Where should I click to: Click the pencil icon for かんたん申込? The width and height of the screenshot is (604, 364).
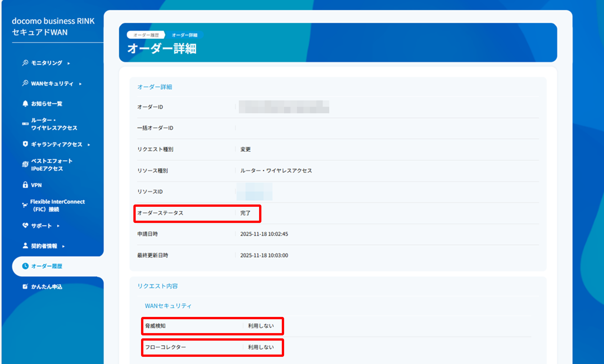(25, 286)
